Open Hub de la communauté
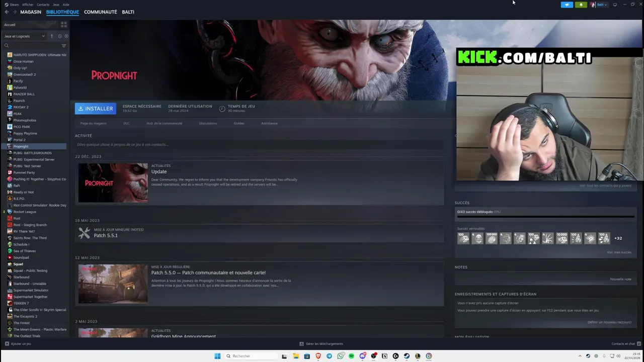The width and height of the screenshot is (644, 362). tap(164, 123)
